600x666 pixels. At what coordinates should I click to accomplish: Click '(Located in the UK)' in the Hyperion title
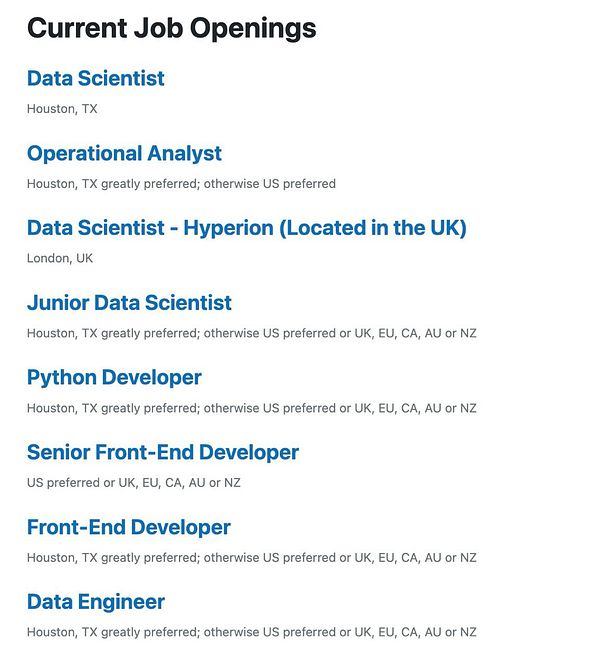pyautogui.click(x=373, y=228)
